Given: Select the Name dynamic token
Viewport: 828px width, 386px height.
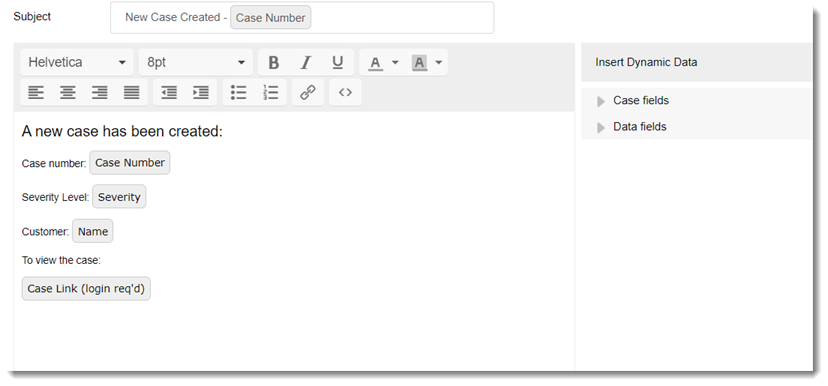Looking at the screenshot, I should point(92,231).
